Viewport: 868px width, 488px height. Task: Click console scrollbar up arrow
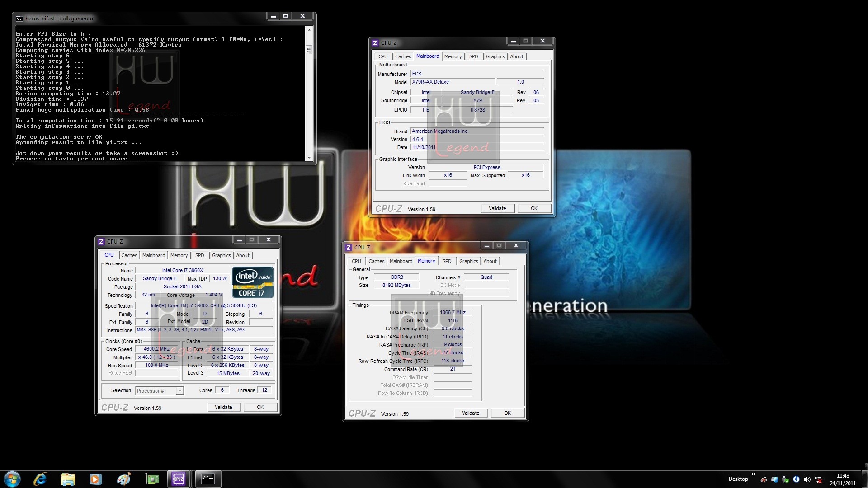[x=309, y=30]
